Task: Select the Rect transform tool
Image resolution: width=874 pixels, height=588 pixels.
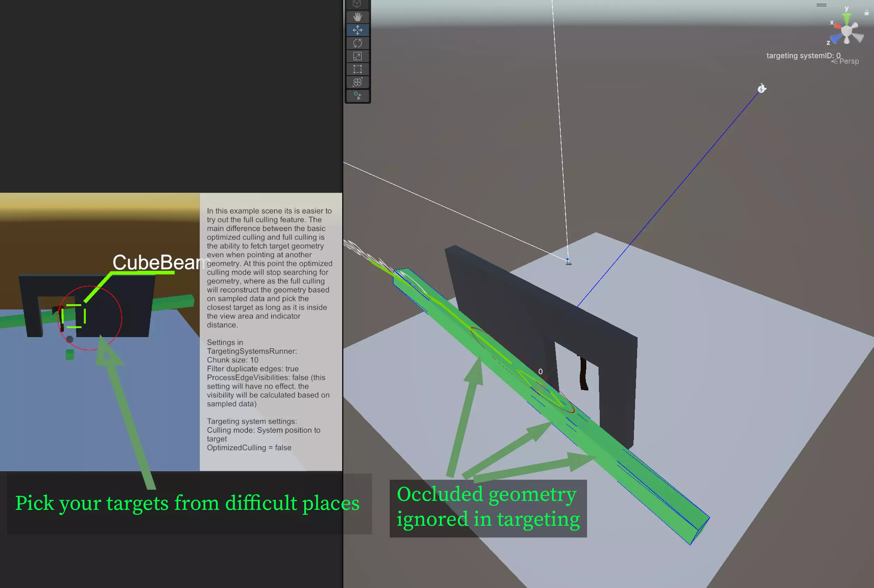Action: pos(357,69)
